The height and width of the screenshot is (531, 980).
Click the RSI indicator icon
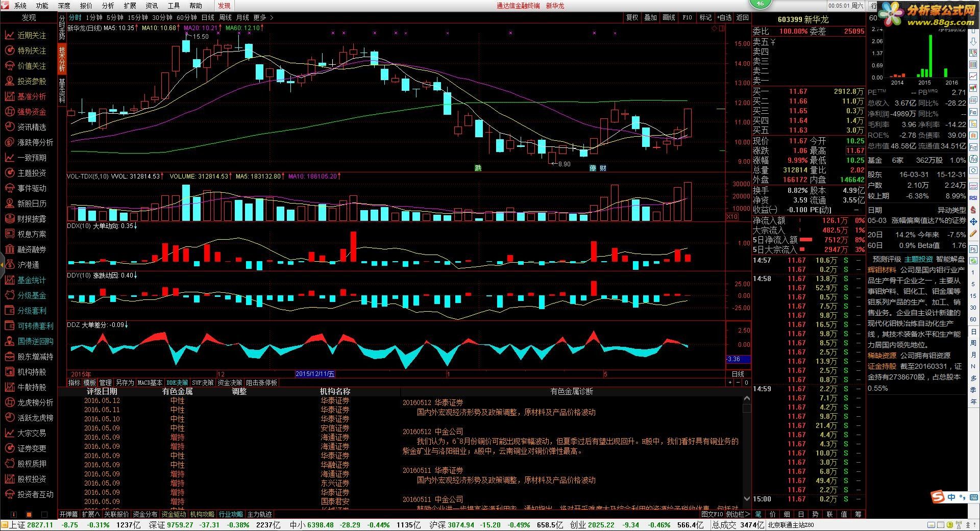974,198
